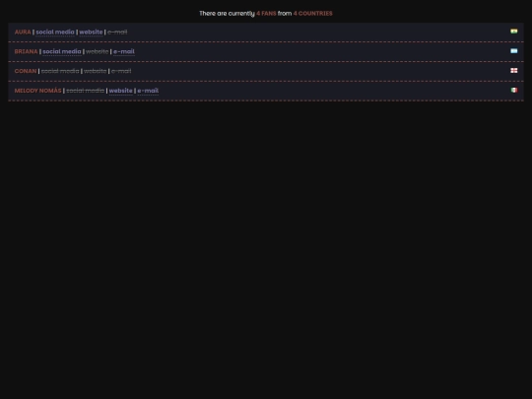532x399 pixels.
Task: Click the "4 COUNTRIES" count text
Action: tap(313, 14)
